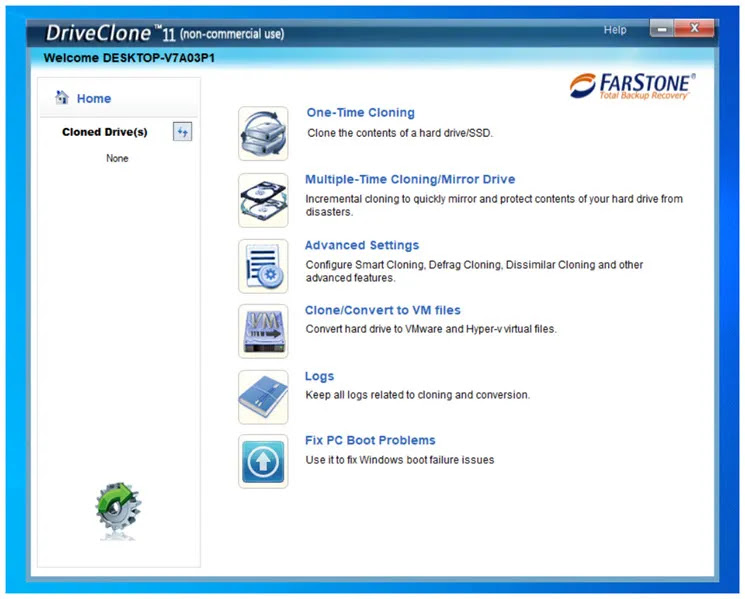Image resolution: width=745 pixels, height=599 pixels.
Task: Click the VM conversion drive icon
Action: click(x=263, y=331)
